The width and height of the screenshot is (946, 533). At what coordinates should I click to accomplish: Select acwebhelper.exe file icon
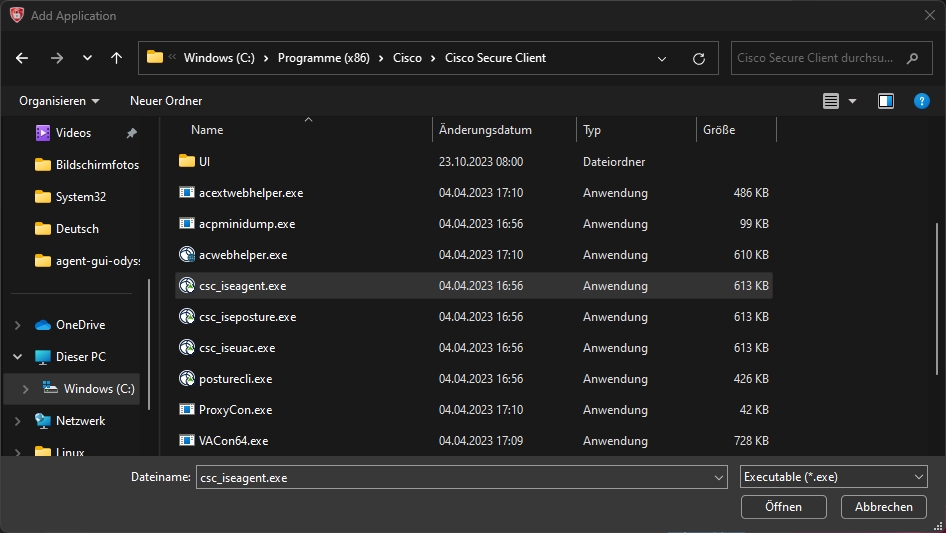(x=187, y=254)
